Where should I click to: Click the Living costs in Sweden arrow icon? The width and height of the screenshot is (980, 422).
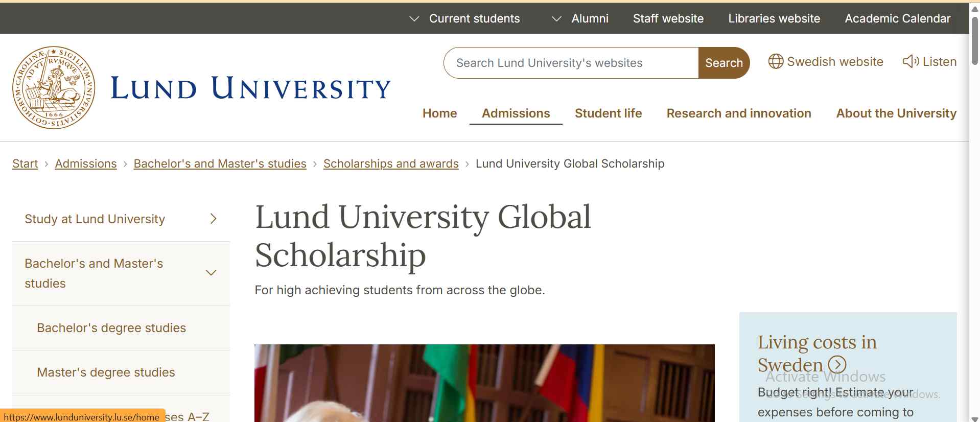(x=837, y=365)
